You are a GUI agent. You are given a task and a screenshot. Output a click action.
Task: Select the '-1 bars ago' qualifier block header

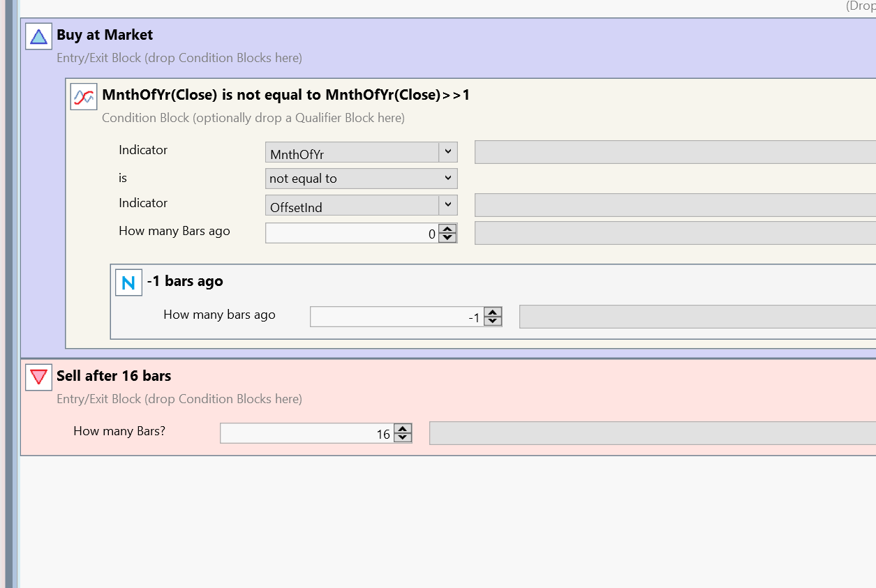pos(185,282)
